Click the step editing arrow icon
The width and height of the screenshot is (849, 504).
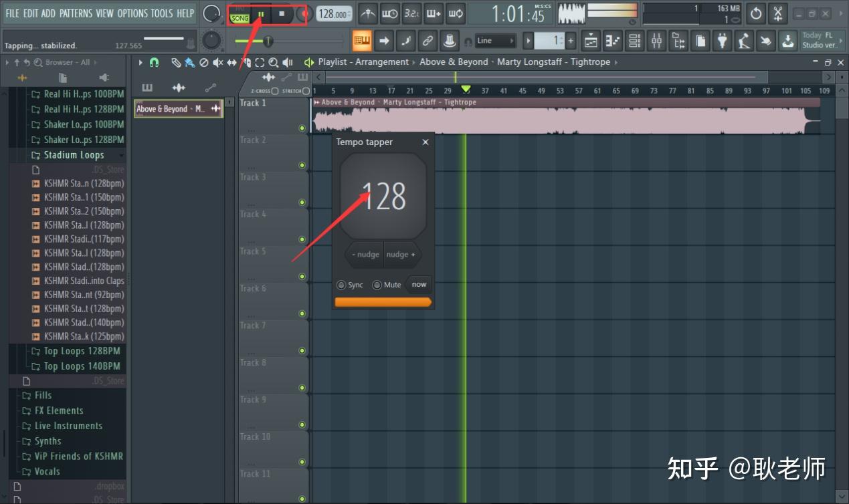tap(384, 41)
